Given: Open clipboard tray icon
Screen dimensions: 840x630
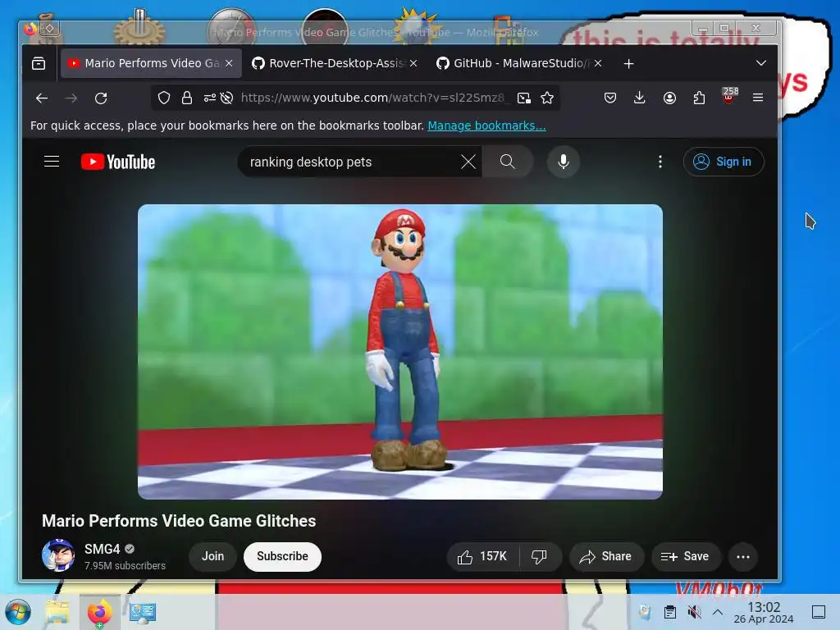Looking at the screenshot, I should (669, 612).
